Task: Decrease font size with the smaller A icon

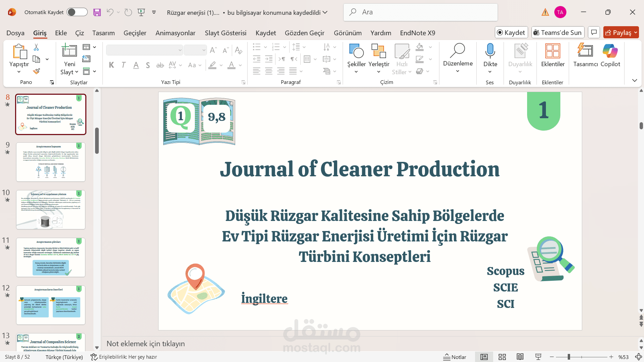Action: click(226, 50)
